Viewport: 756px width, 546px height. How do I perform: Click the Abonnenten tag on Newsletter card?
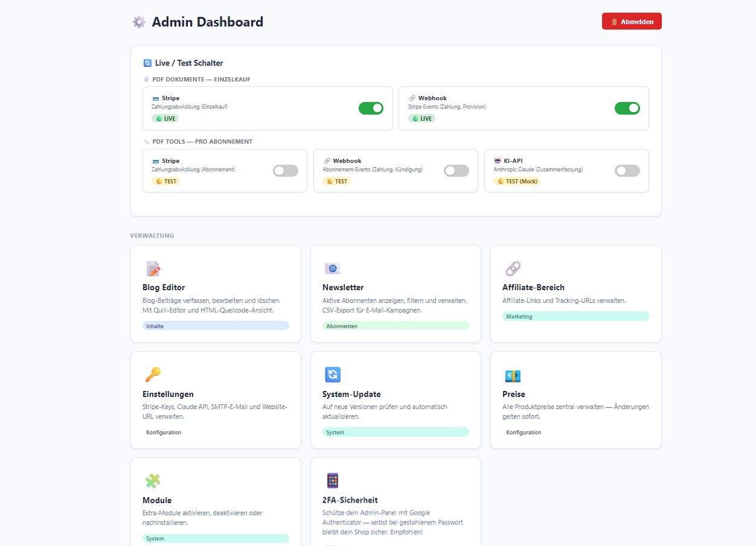point(396,326)
